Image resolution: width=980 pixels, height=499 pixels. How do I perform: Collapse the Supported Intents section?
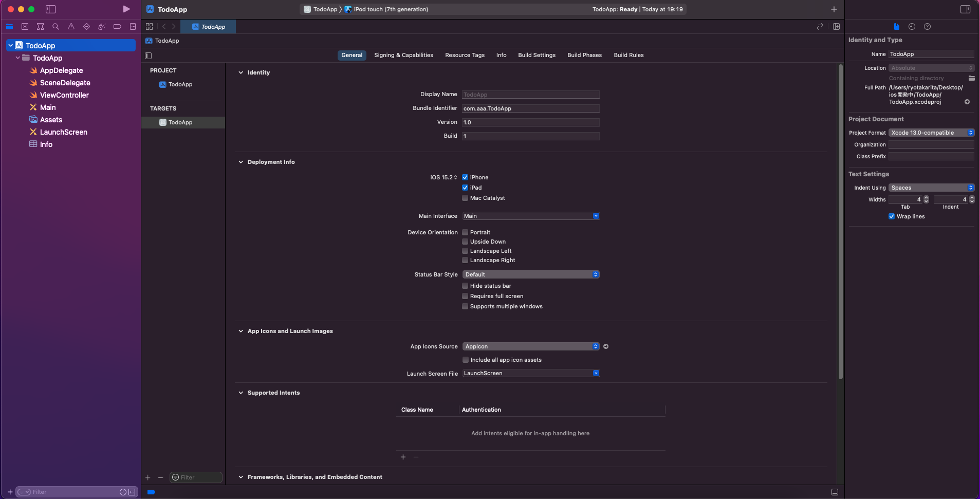241,393
